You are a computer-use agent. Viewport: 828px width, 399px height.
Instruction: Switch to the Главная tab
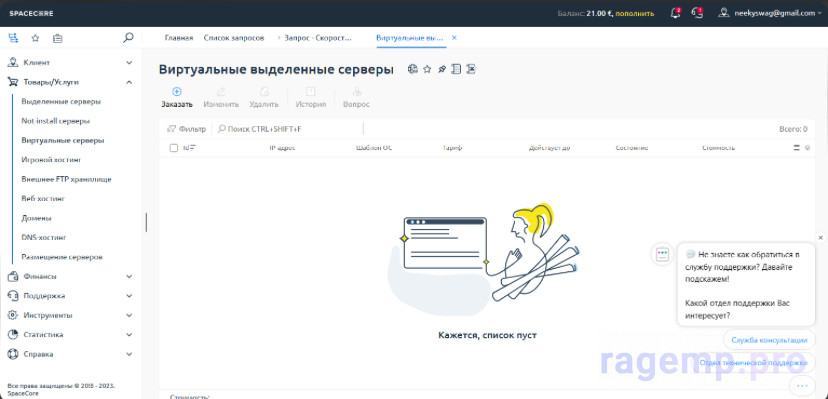point(178,38)
